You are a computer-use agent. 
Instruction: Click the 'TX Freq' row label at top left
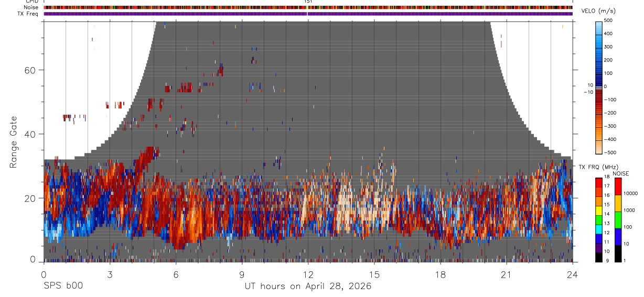click(28, 14)
